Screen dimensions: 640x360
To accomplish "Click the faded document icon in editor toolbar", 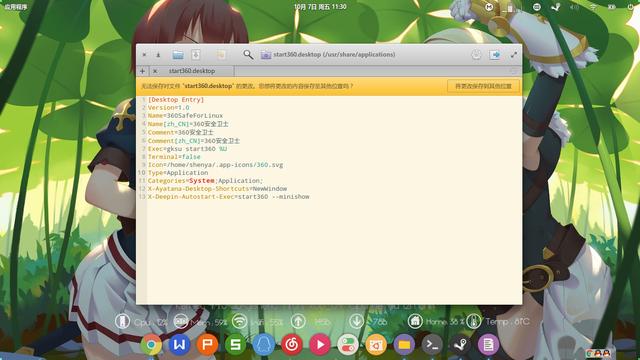I will click(221, 55).
